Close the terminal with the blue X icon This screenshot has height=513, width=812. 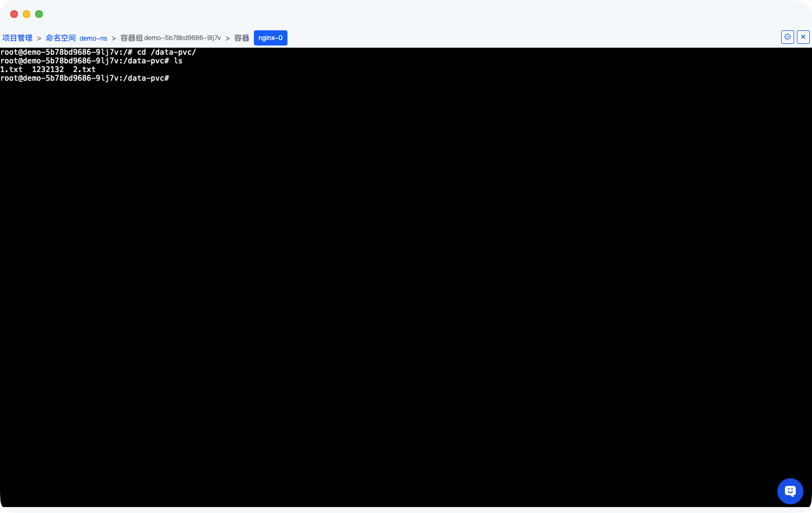(x=803, y=37)
